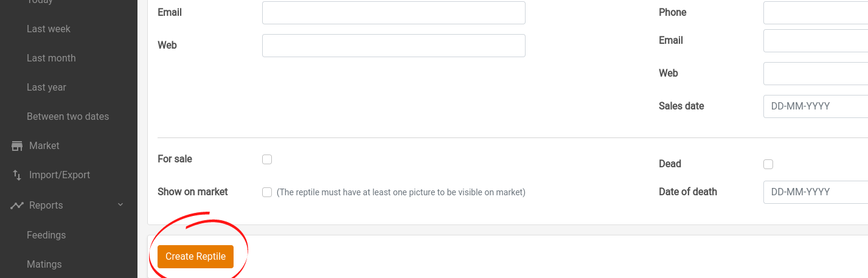Choose the Last year filter
The width and height of the screenshot is (868, 278).
pyautogui.click(x=46, y=88)
